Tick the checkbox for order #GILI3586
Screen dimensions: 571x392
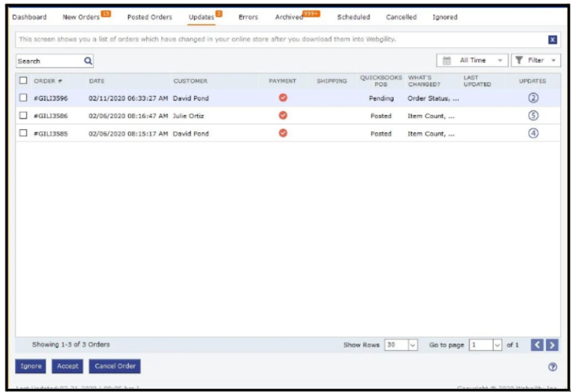(x=23, y=115)
